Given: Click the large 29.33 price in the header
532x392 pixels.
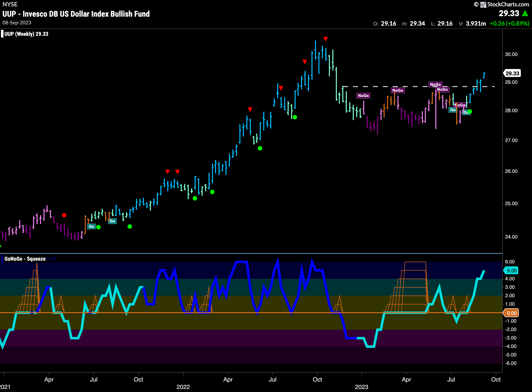Looking at the screenshot, I should point(509,13).
